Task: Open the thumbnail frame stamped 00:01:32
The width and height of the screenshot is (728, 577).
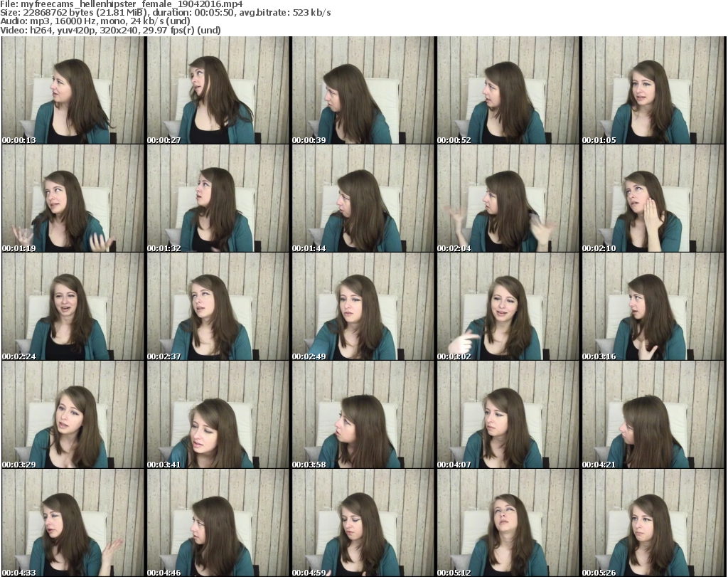Action: [x=218, y=198]
